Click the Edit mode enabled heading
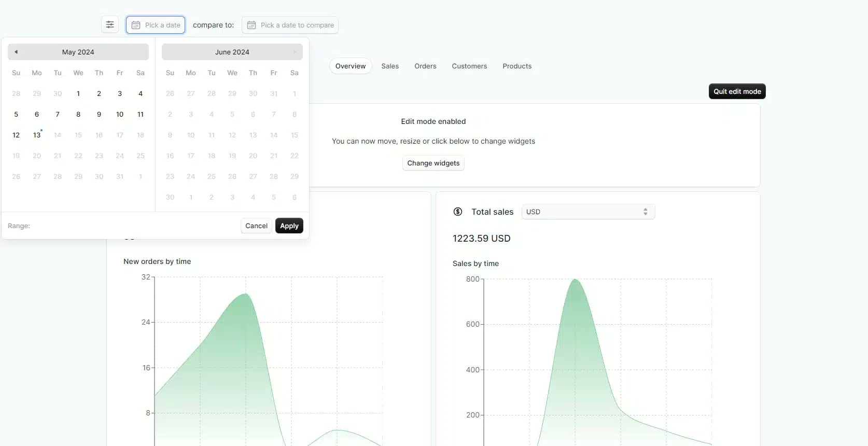The width and height of the screenshot is (868, 446). [x=433, y=121]
